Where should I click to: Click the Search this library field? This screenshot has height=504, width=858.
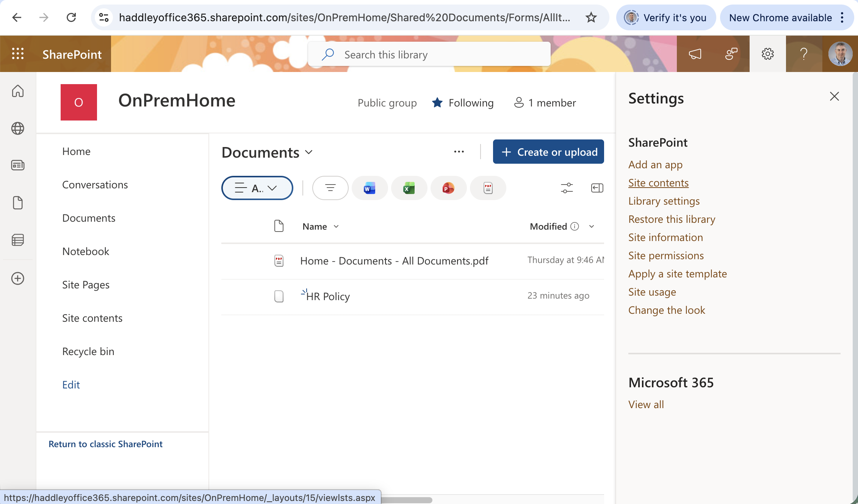tap(429, 55)
